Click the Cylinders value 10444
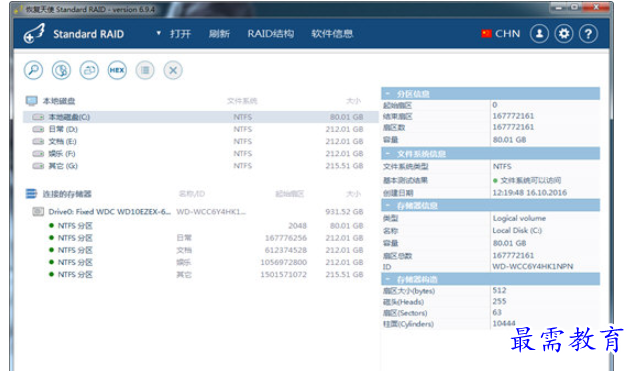The image size is (632, 371). pyautogui.click(x=504, y=323)
